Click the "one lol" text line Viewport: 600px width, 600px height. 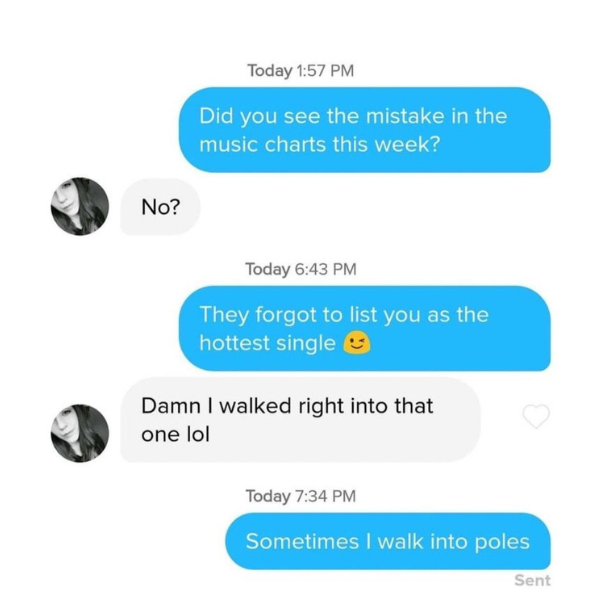(x=176, y=434)
